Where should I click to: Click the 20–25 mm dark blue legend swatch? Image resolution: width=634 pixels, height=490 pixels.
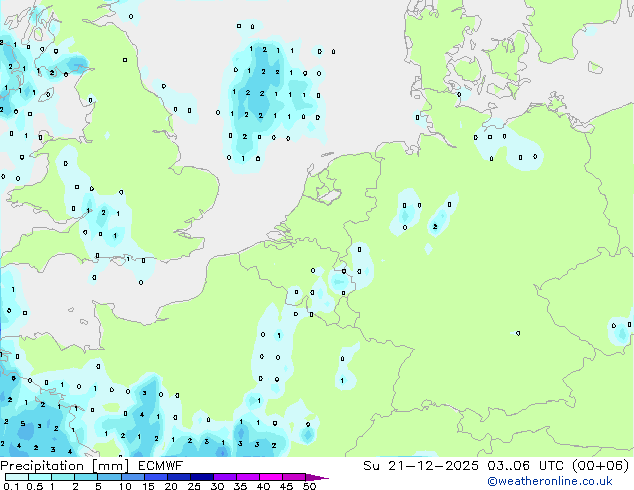[x=179, y=477]
